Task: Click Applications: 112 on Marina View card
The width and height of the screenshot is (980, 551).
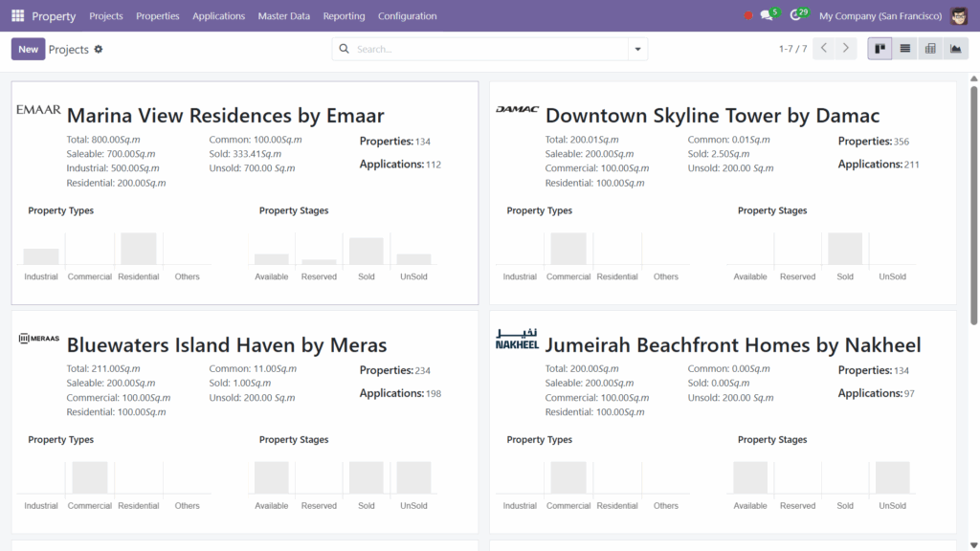Action: (400, 165)
